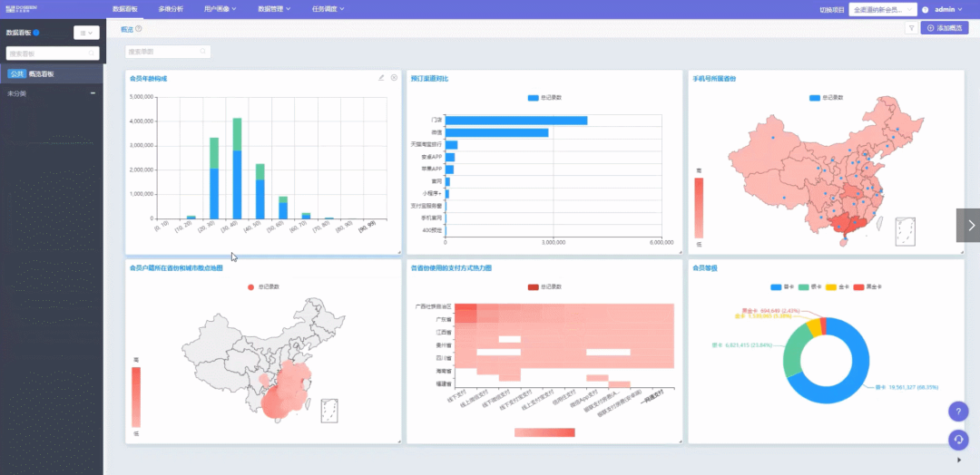Toggle the 黑金卡 legend item in 会员等级
The width and height of the screenshot is (980, 475).
point(867,287)
